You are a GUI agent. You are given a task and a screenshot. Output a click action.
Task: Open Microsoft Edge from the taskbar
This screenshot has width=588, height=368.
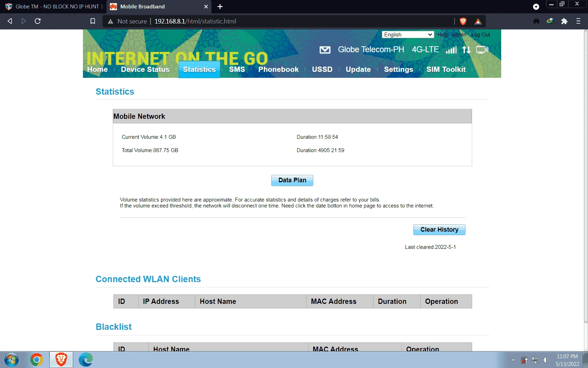[x=86, y=360]
